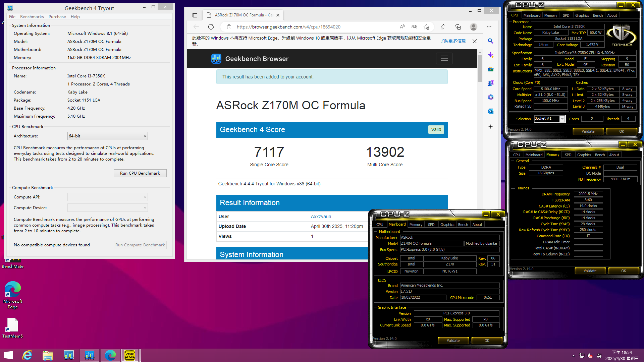Open Microsoft 365 icon in Edge sidebar
644x362 pixels.
(490, 97)
